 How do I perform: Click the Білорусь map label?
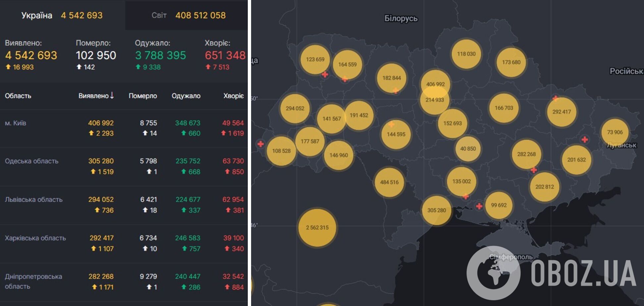coord(401,19)
